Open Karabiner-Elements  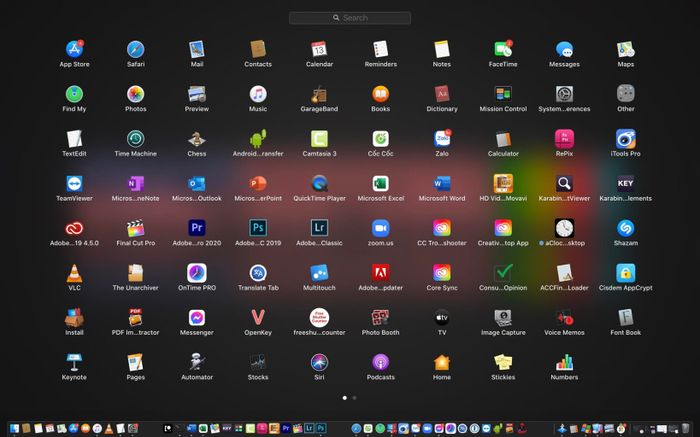click(x=625, y=183)
